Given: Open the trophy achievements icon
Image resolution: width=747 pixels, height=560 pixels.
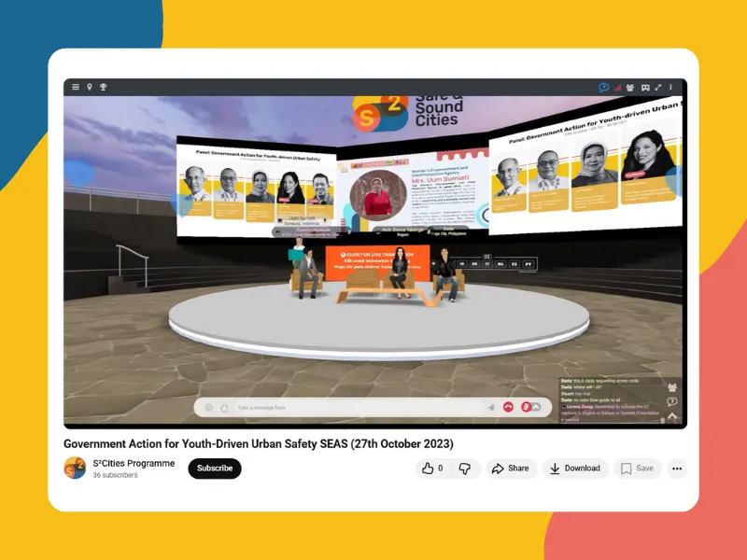Looking at the screenshot, I should coord(103,87).
